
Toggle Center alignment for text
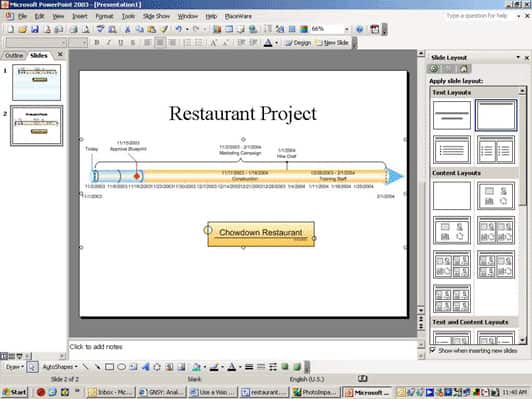pyautogui.click(x=160, y=43)
